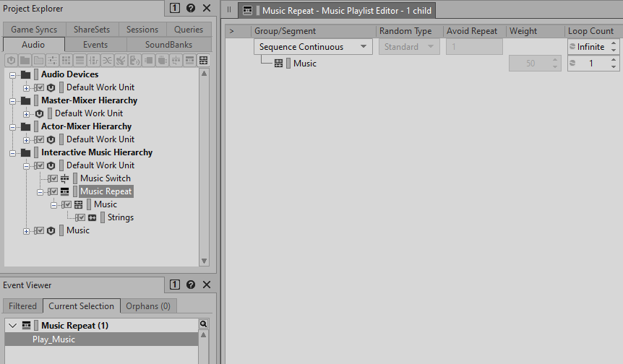This screenshot has height=364, width=623.
Task: Toggle the Strings track inclusion checkbox
Action: (x=80, y=217)
